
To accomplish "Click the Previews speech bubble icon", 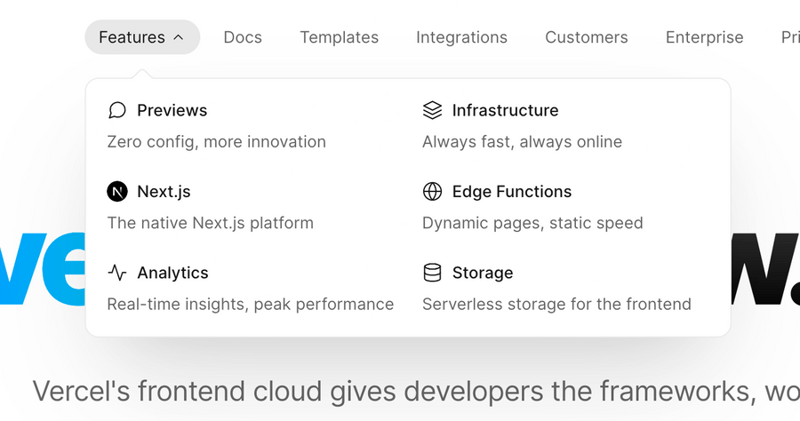I will [x=117, y=110].
